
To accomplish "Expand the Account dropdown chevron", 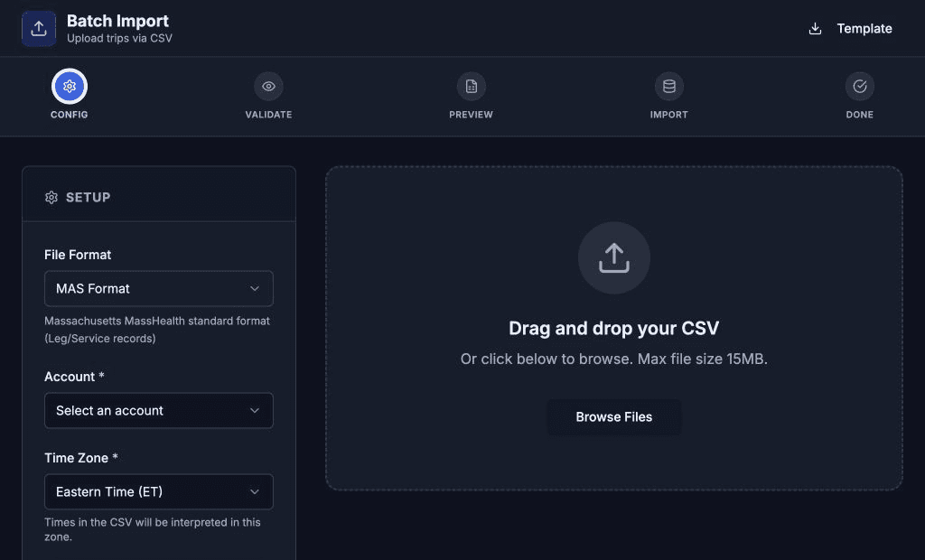I will (254, 410).
